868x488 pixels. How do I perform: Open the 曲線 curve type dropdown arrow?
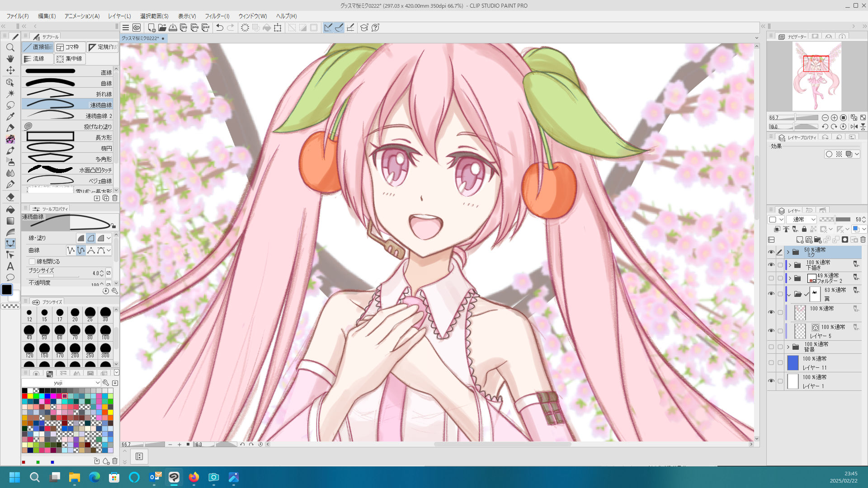(x=109, y=250)
